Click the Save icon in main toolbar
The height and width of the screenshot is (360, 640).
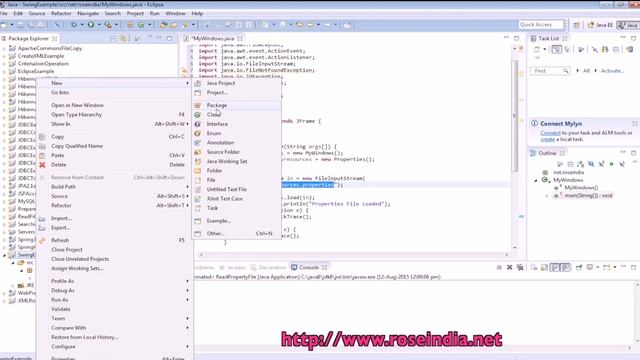(20, 25)
